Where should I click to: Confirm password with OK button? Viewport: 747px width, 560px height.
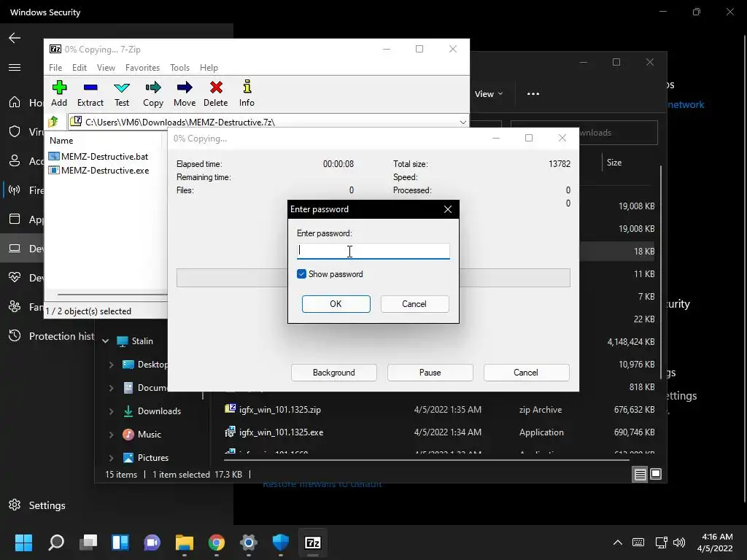(336, 304)
